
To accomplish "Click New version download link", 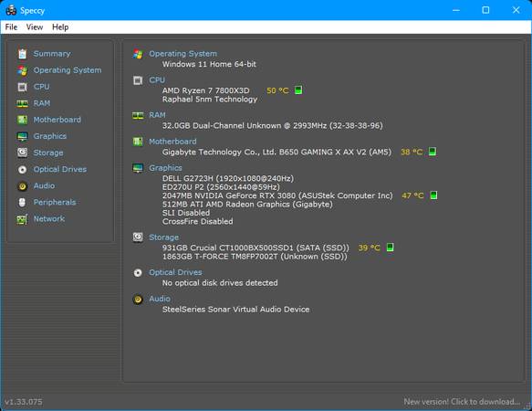I will [462, 402].
